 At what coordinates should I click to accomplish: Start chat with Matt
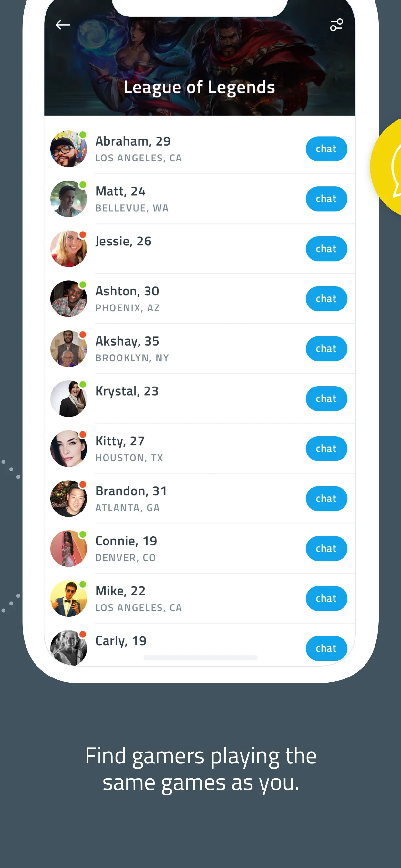(326, 199)
